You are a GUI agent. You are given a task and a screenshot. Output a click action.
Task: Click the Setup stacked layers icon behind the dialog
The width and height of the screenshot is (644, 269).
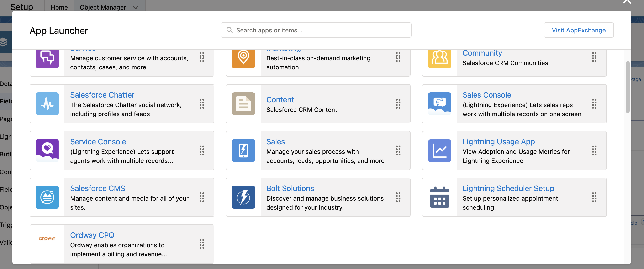(4, 42)
